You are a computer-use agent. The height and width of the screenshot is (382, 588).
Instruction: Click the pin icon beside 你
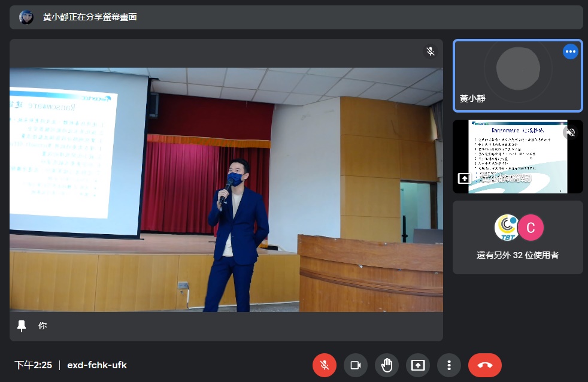click(x=22, y=326)
